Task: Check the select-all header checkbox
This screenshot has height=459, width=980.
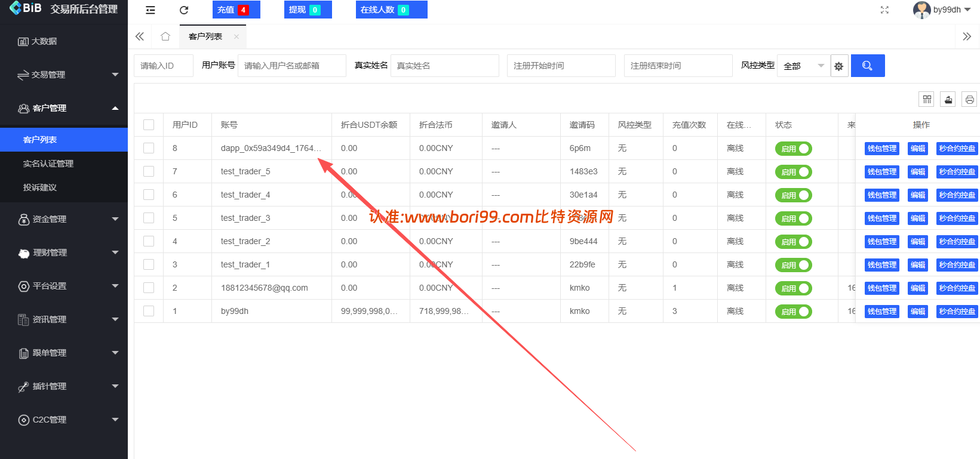Action: 149,125
